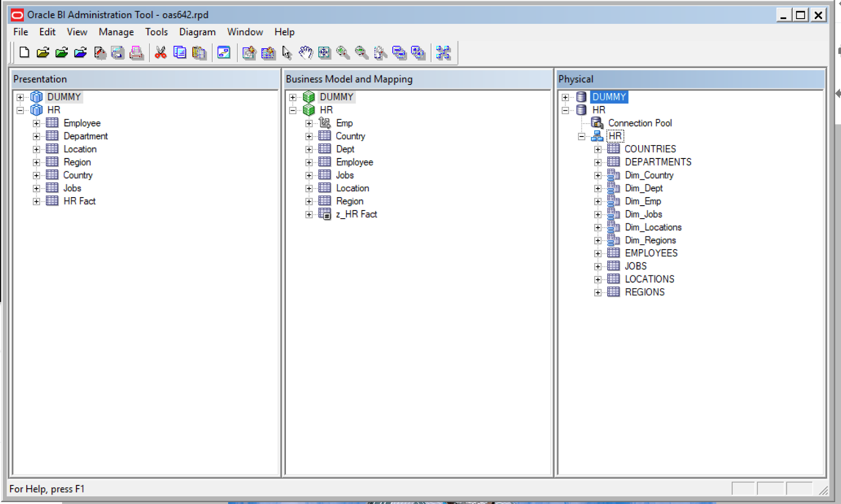Collapse the HR business model tree

(293, 110)
